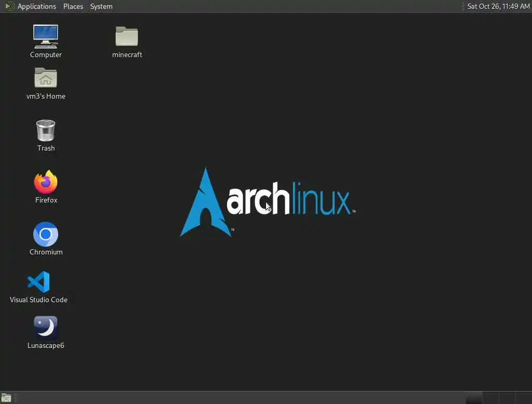Image resolution: width=532 pixels, height=404 pixels.
Task: Open the clock showing Sat Oct 26, 11:49 AM
Action: (x=498, y=6)
